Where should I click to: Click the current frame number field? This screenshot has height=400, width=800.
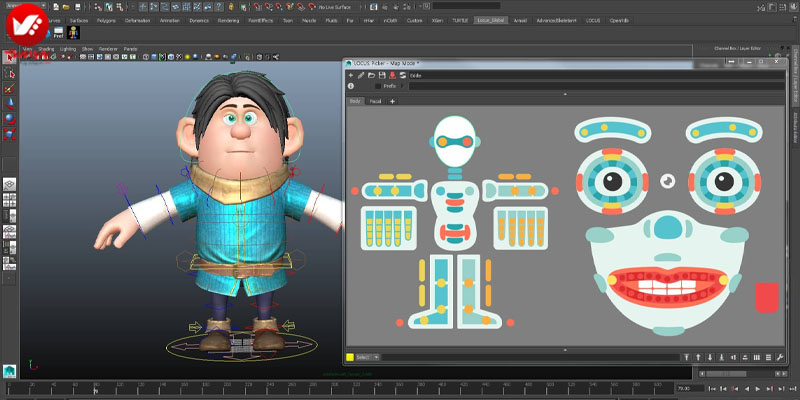pyautogui.click(x=690, y=389)
